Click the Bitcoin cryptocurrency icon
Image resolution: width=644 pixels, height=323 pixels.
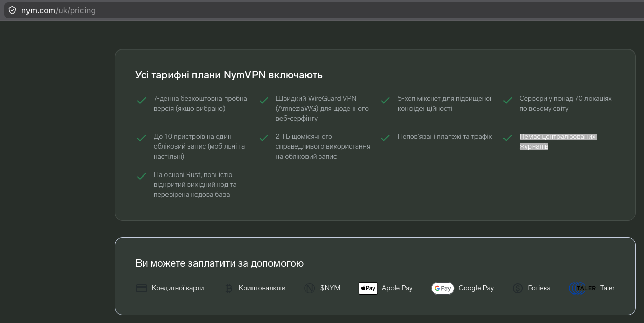(229, 288)
